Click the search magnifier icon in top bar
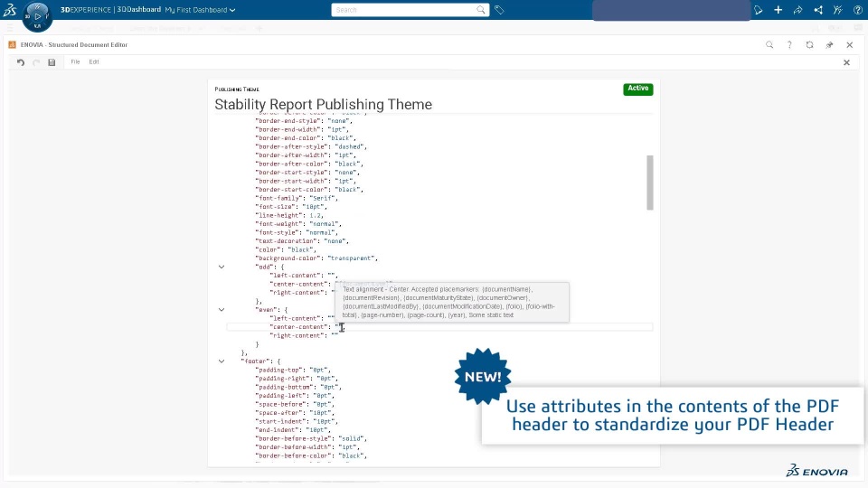This screenshot has height=488, width=868. click(481, 9)
